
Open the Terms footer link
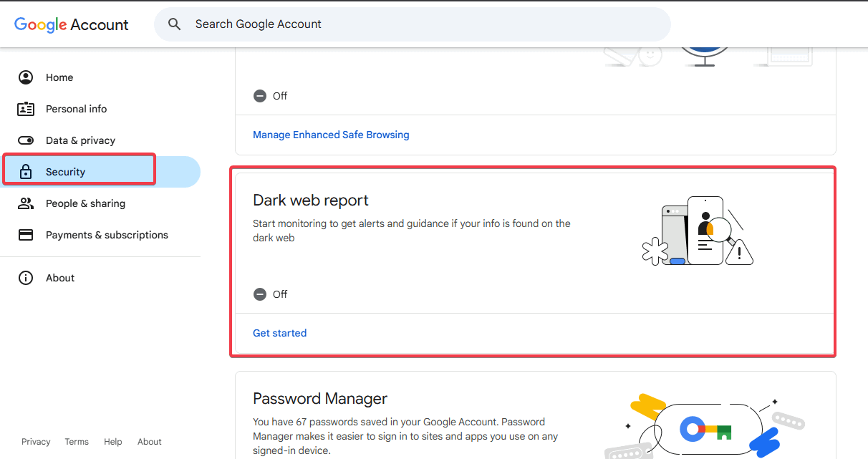click(x=77, y=442)
